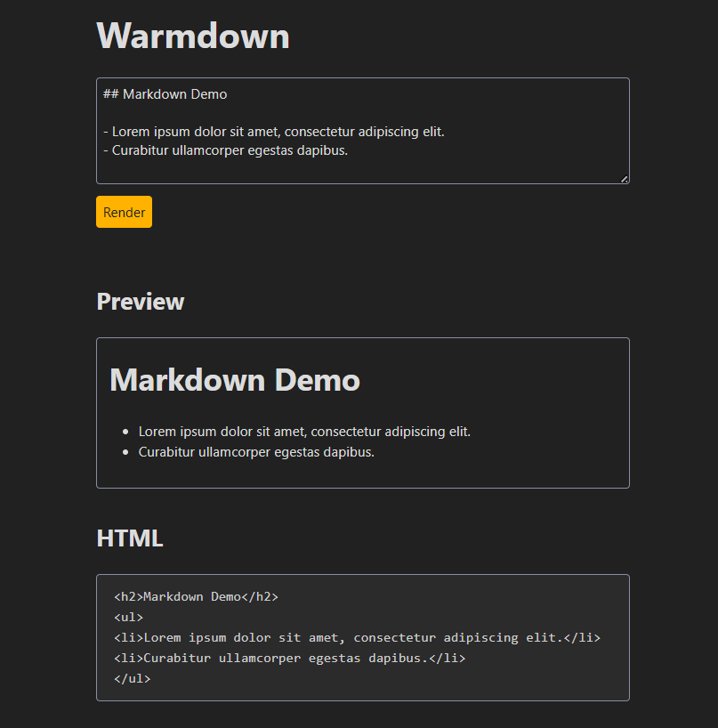
Task: Click the Preview section heading
Action: (x=140, y=302)
